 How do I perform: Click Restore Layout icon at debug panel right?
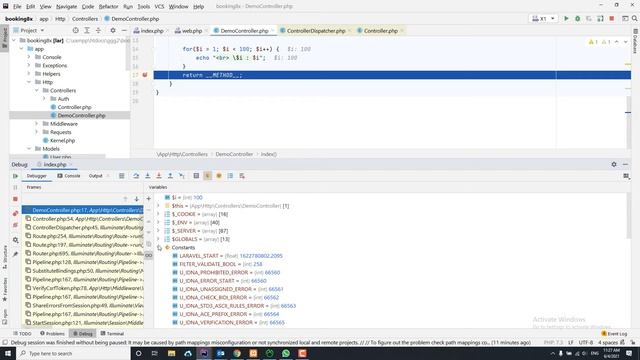coord(626,176)
